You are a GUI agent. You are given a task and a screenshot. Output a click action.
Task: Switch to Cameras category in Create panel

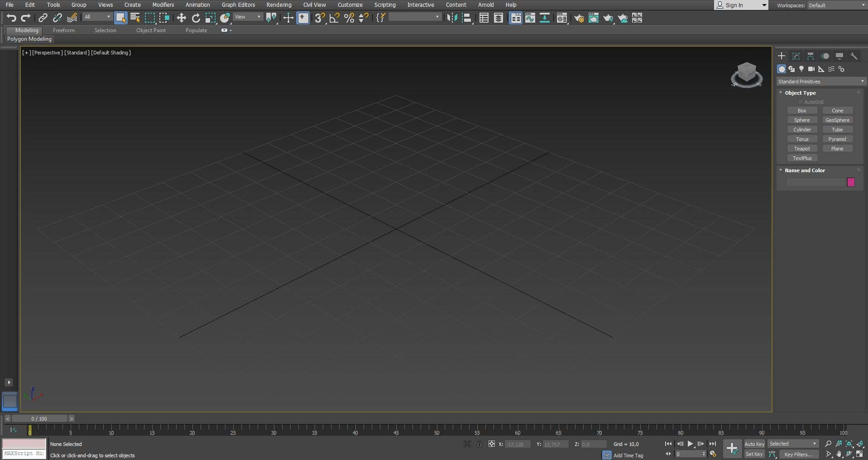(811, 69)
